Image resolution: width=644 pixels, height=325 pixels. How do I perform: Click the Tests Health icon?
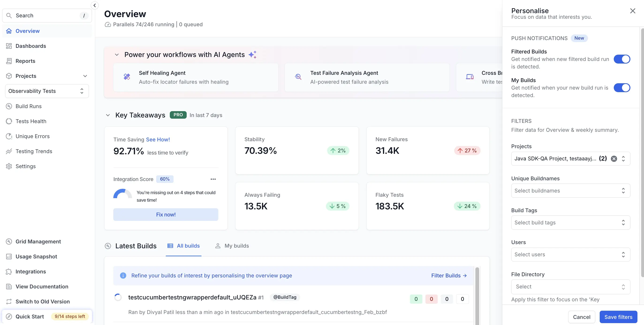pyautogui.click(x=9, y=121)
